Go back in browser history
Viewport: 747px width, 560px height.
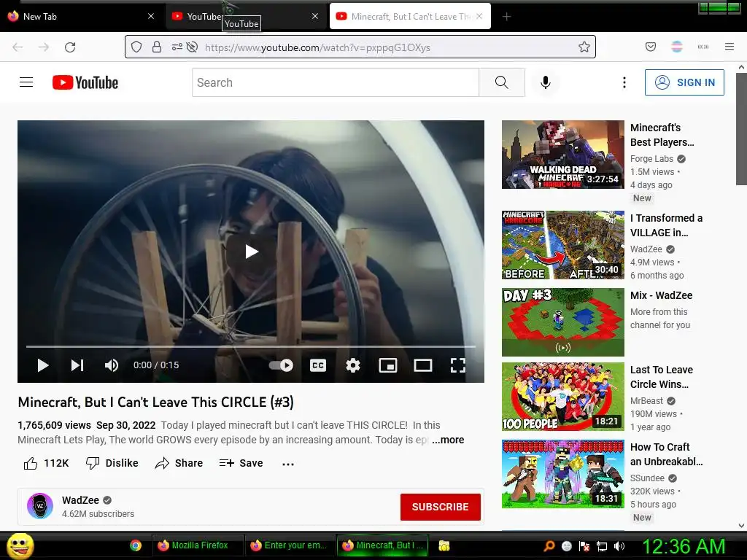point(18,47)
